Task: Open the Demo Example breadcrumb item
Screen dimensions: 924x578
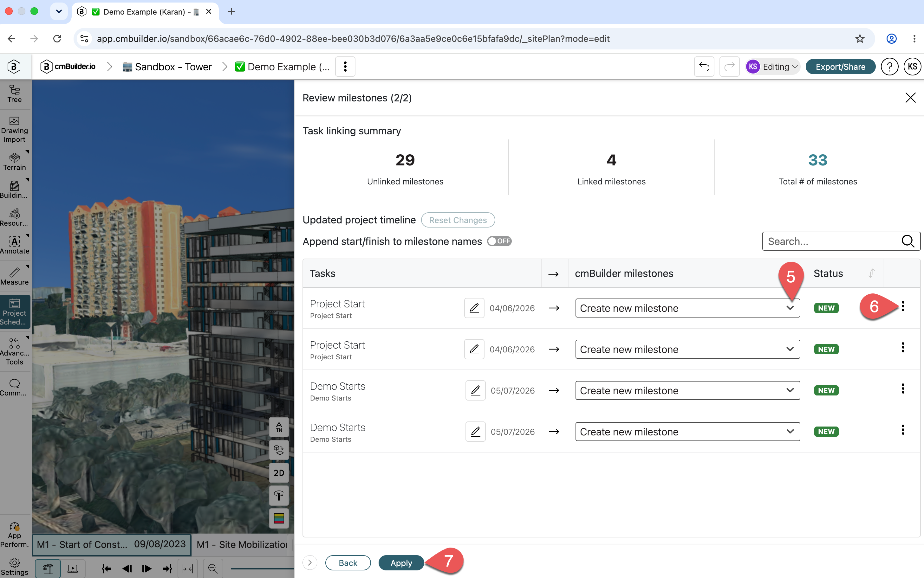Action: pyautogui.click(x=282, y=67)
